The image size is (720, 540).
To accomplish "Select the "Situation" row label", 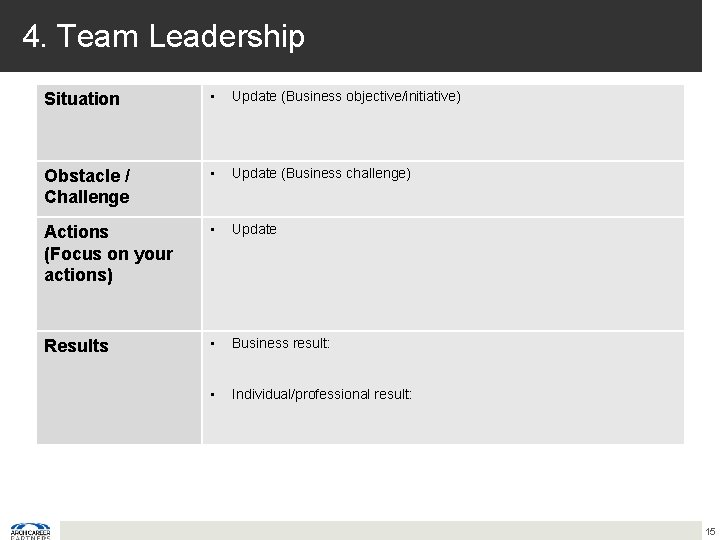I will coord(82,99).
